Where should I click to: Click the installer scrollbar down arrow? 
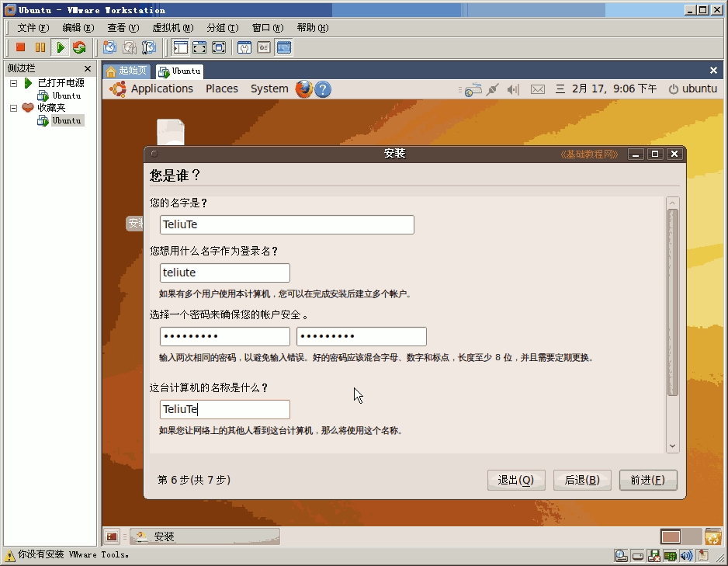(672, 446)
